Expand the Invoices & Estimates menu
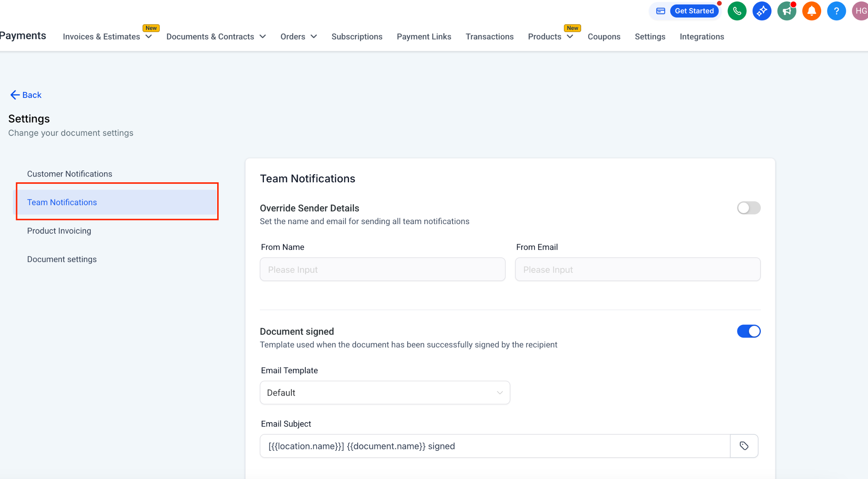Viewport: 868px width, 479px height. 107,37
